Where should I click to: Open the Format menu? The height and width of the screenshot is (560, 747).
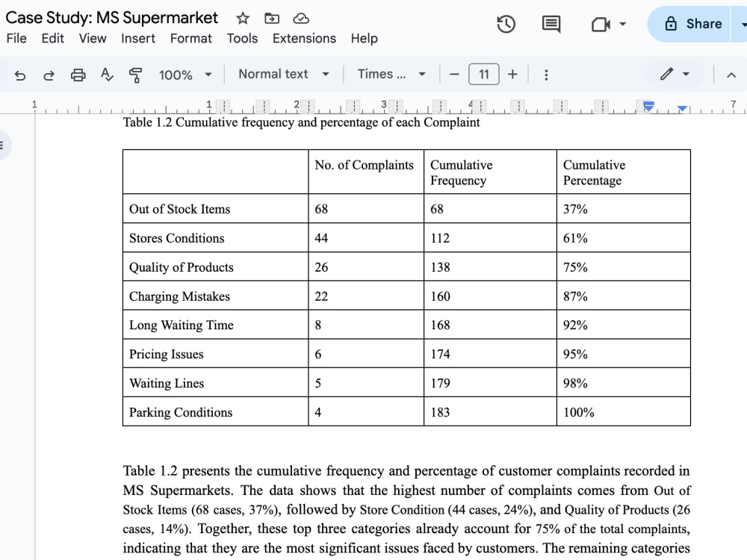(191, 39)
